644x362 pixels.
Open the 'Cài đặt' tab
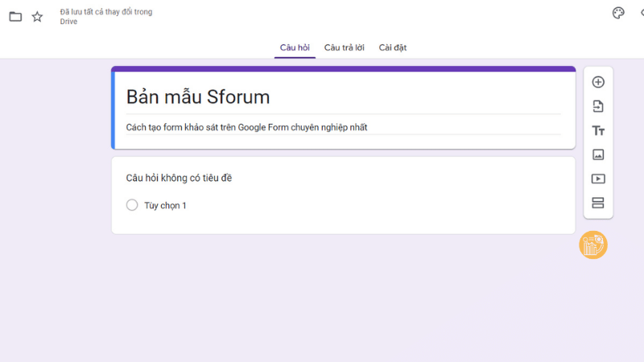click(393, 47)
